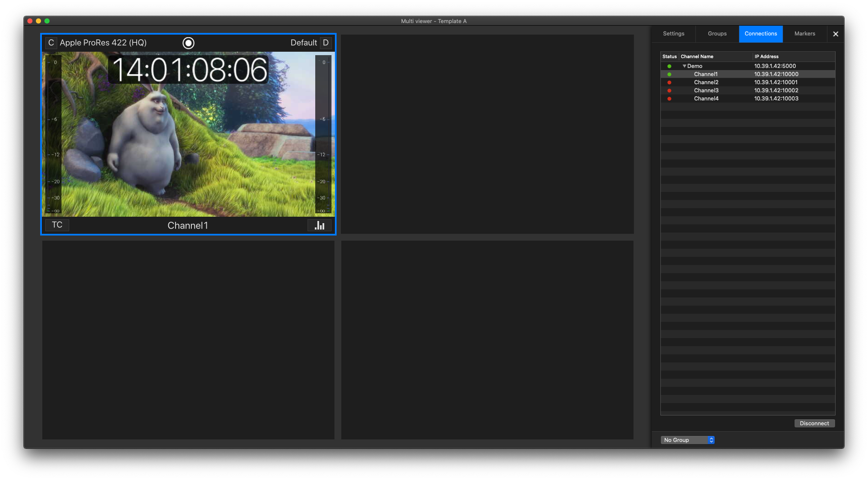The image size is (868, 480).
Task: Select the Channel3 row in connections list
Action: coord(748,91)
